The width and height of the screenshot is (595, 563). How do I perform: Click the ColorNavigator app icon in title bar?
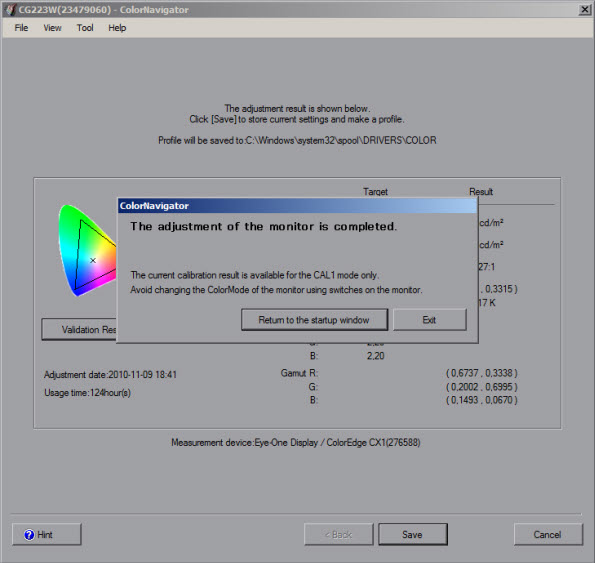click(x=10, y=9)
